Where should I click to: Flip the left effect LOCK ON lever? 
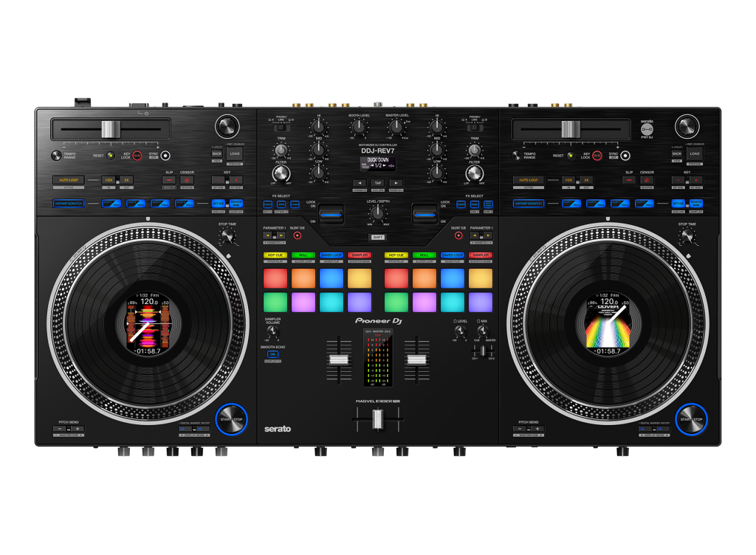click(x=331, y=214)
